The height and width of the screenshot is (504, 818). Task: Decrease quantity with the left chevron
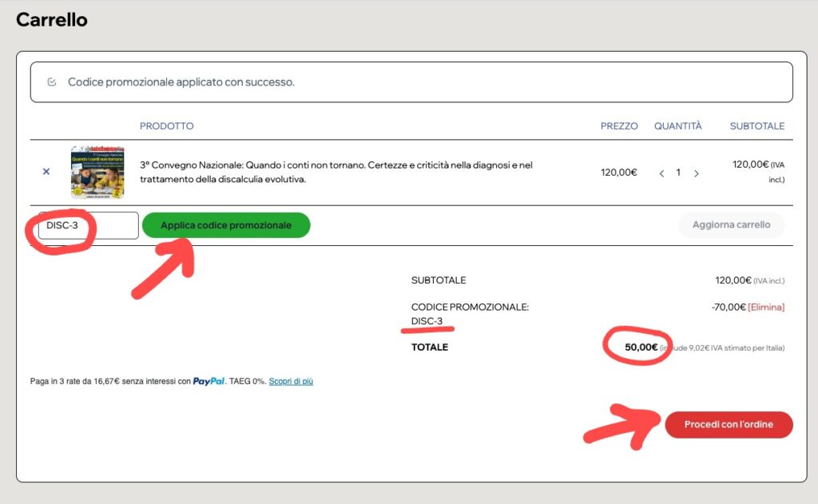(661, 173)
